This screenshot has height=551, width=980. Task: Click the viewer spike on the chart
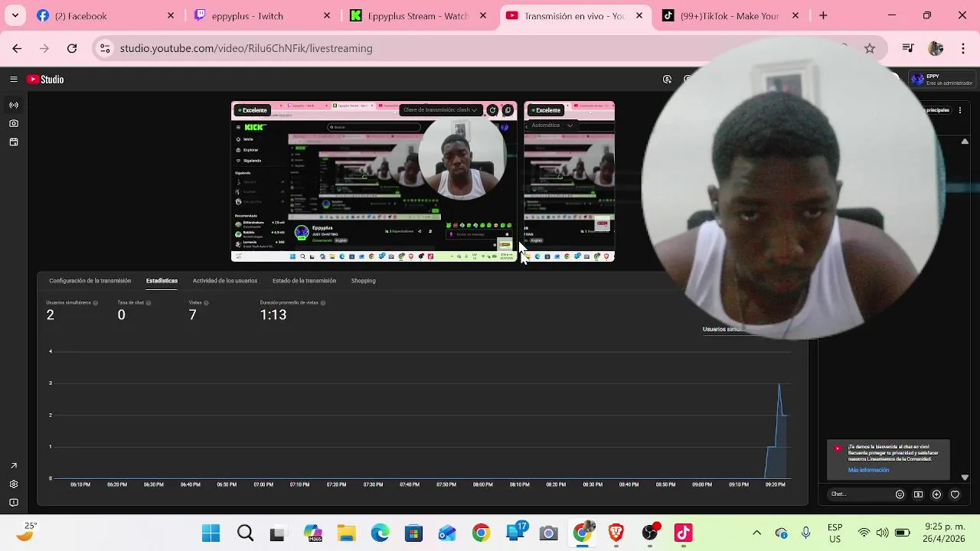pyautogui.click(x=779, y=385)
